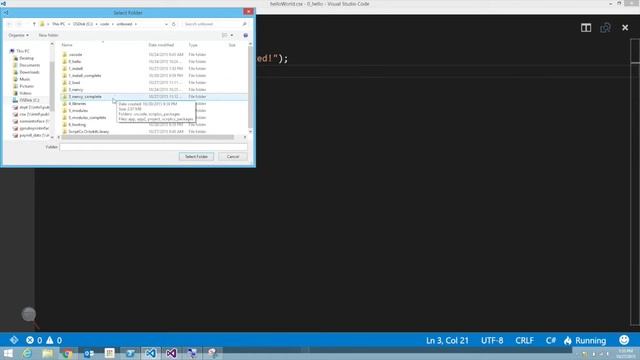Open the help icon in dialog toolbar
The width and height of the screenshot is (640, 360).
coord(245,35)
